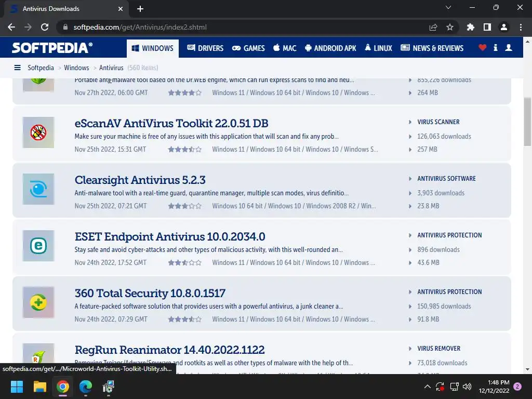Click ANTIVIRUS PROTECTION on the ESET row
532x399 pixels.
[x=449, y=235]
